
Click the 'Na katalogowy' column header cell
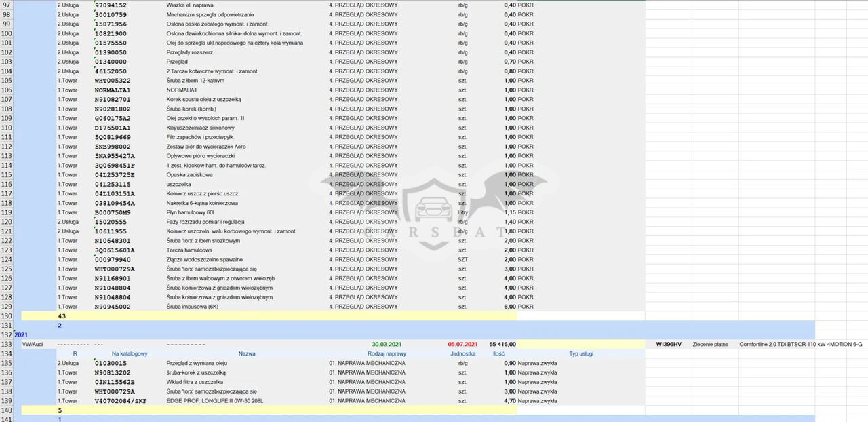(x=130, y=353)
